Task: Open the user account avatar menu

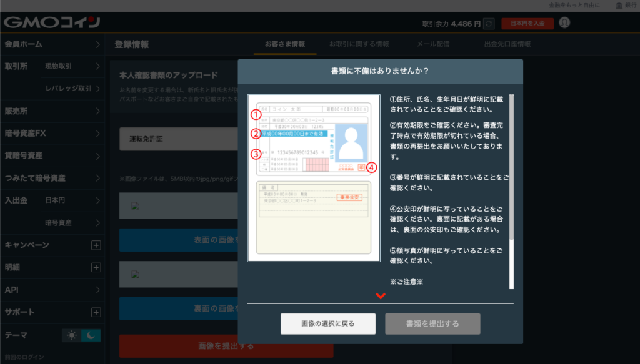Action: click(x=564, y=23)
